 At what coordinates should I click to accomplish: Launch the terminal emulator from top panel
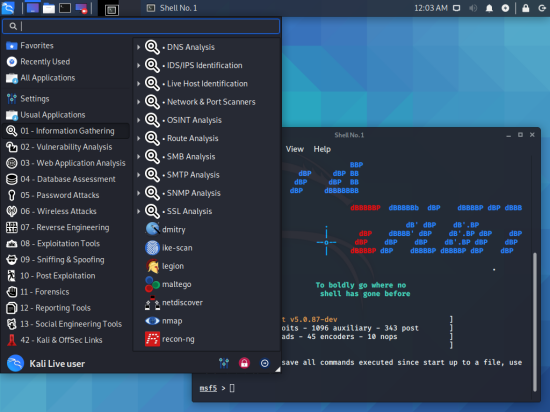[65, 8]
